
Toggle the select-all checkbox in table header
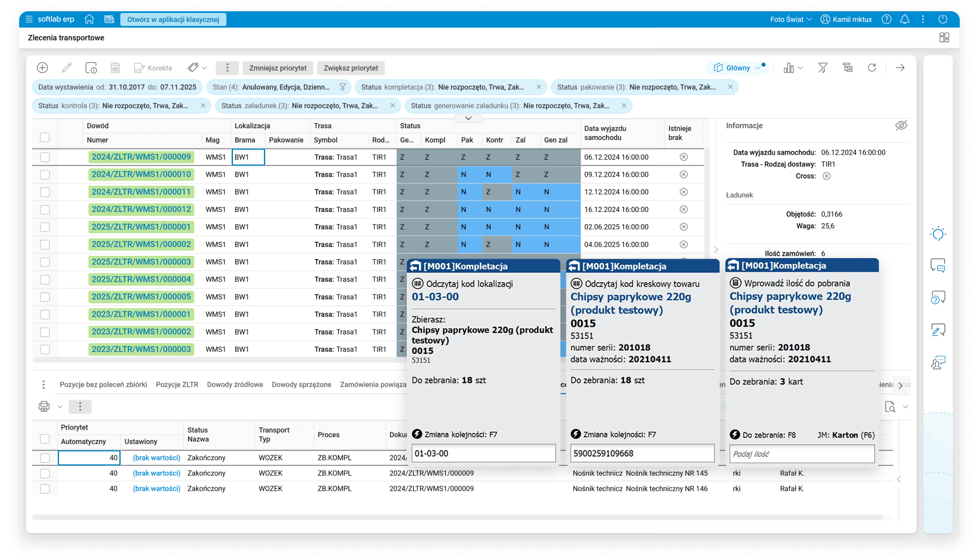45,137
